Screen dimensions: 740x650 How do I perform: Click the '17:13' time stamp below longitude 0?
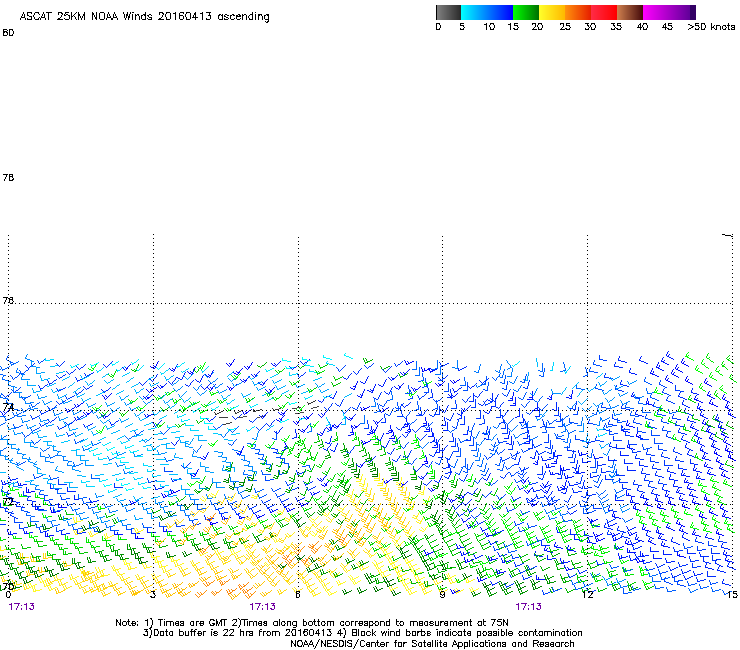pos(22,607)
